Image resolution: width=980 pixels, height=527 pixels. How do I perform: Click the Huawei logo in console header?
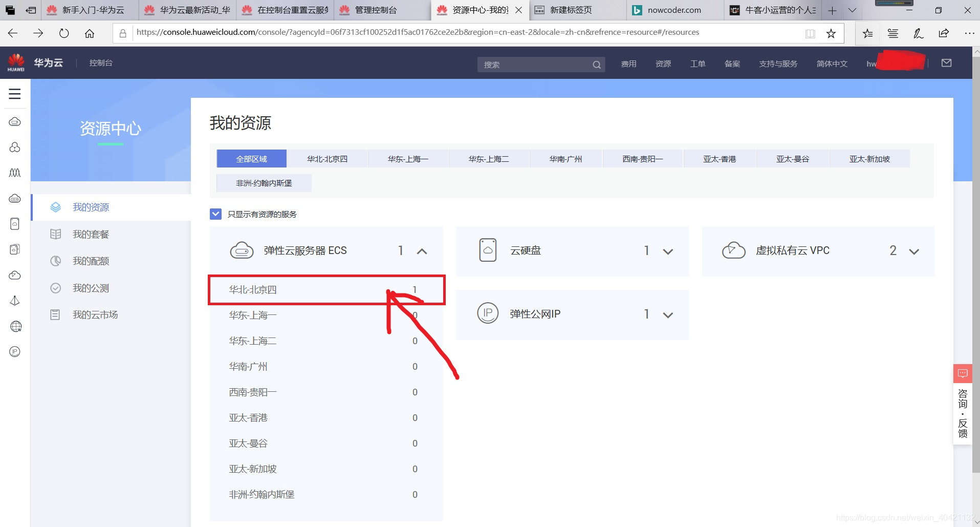tap(16, 62)
